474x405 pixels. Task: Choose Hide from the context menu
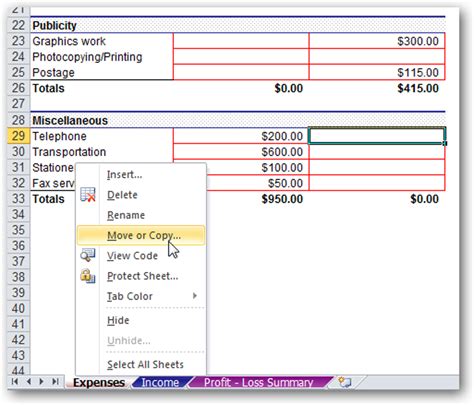pos(141,320)
